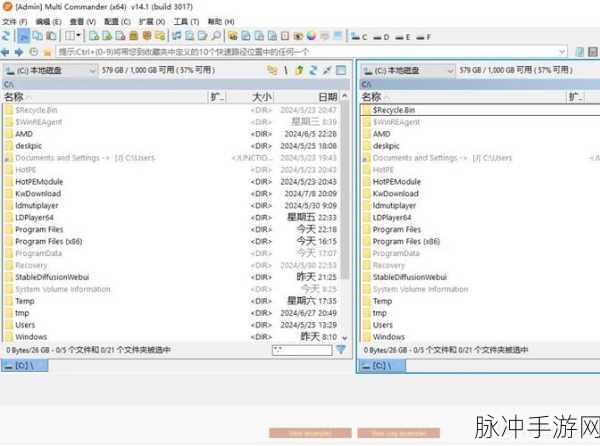Switch to drive D toolbar button
The width and height of the screenshot is (600, 446).
point(381,37)
